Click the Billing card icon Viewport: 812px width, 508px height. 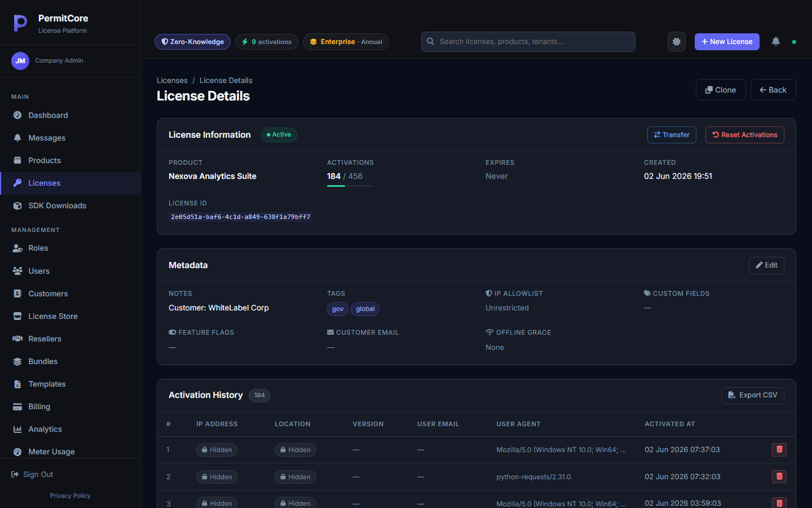click(x=17, y=406)
